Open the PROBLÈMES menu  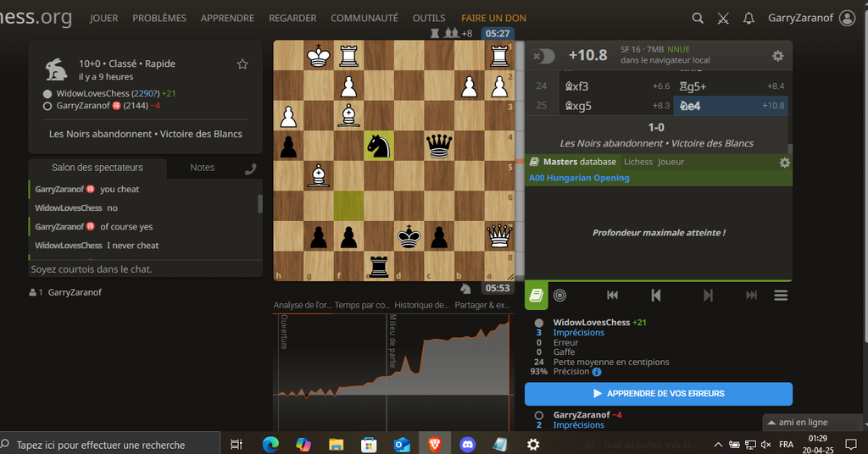pyautogui.click(x=159, y=18)
